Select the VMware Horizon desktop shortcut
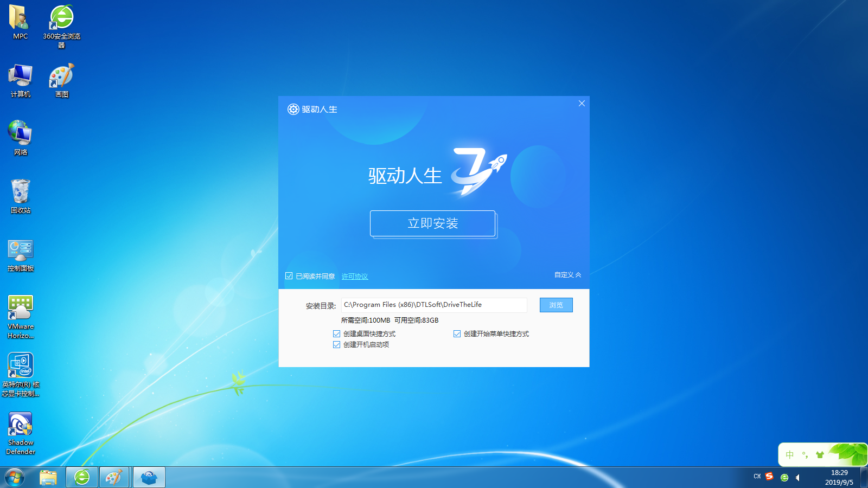Viewport: 868px width, 488px height. pos(20,317)
